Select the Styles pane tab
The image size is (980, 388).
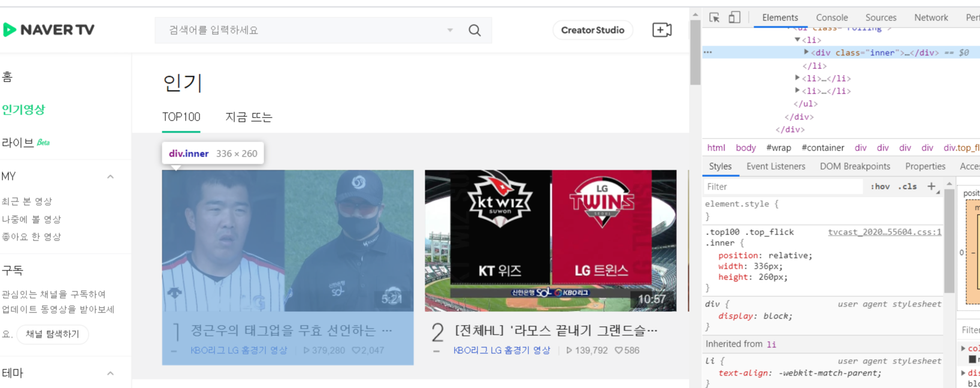pos(720,166)
